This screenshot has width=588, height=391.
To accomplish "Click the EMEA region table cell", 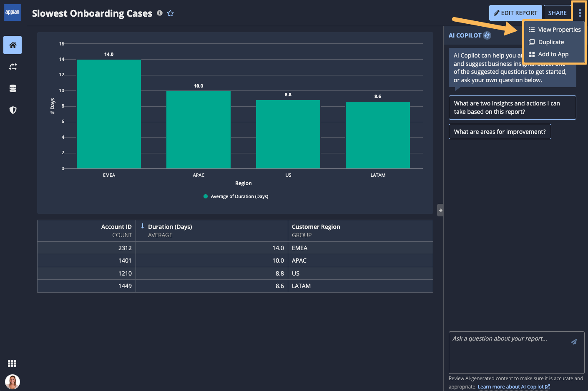I will (x=360, y=248).
